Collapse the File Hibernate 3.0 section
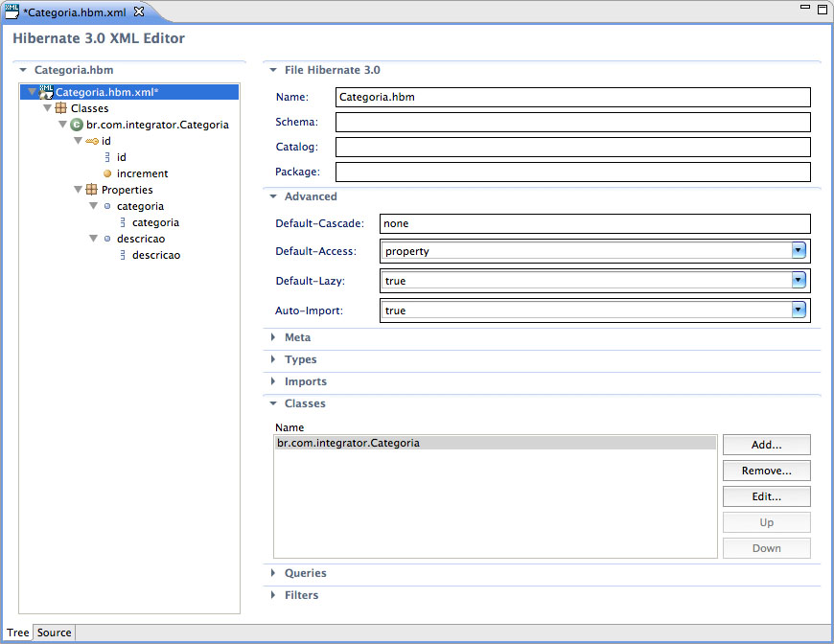The width and height of the screenshot is (834, 644). click(x=273, y=70)
